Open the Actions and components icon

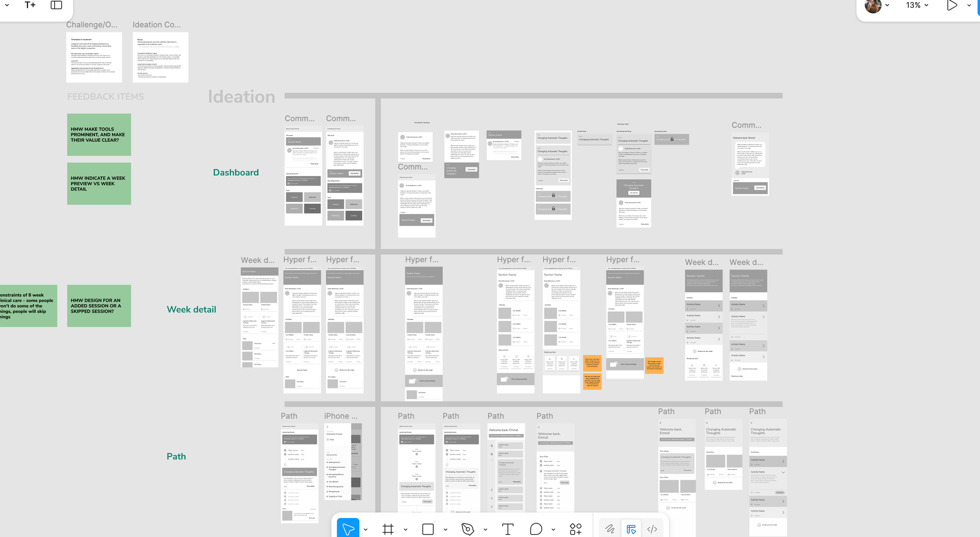[575, 529]
